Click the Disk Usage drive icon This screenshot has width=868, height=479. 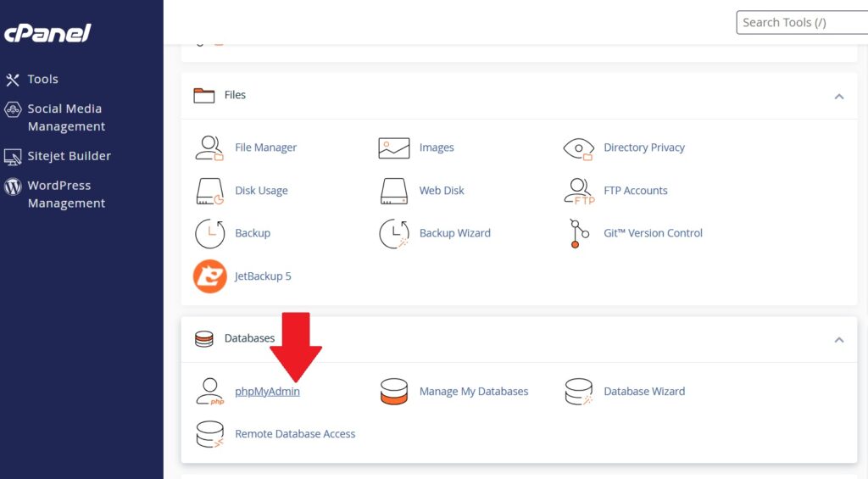[210, 191]
